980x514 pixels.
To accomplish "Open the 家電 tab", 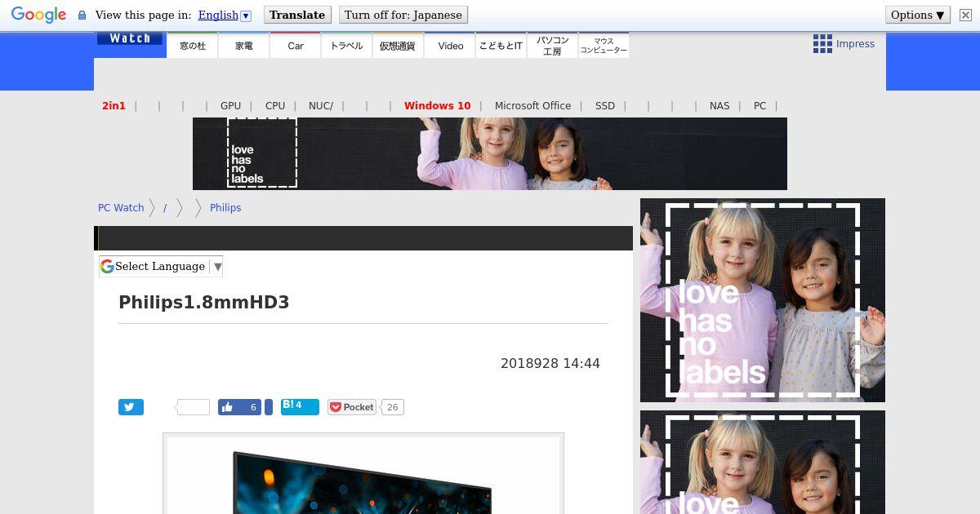I will [244, 46].
